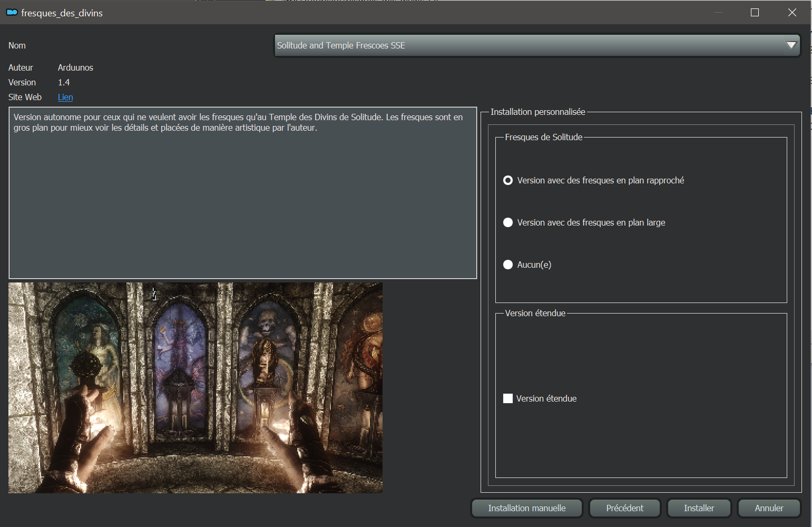
Task: Click the fresco temple preview image
Action: point(195,388)
